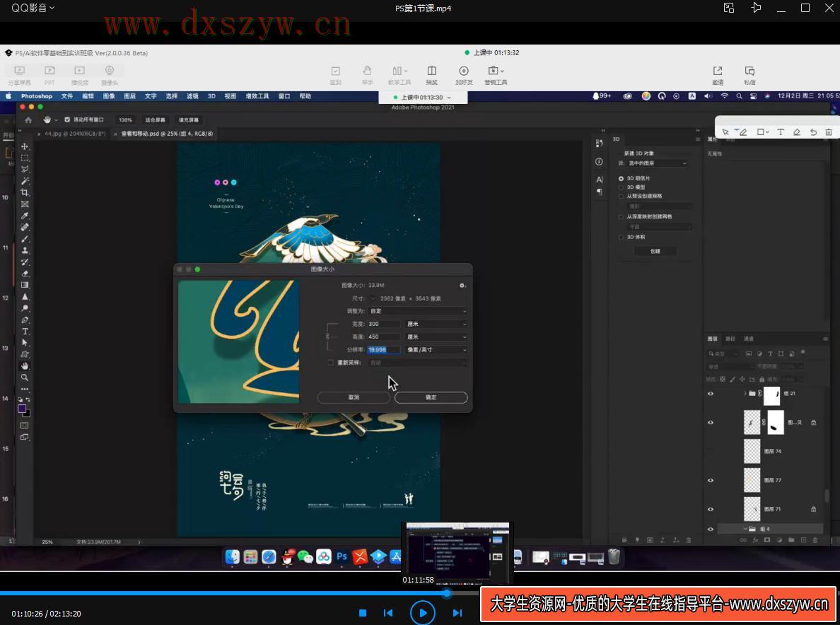Open the 窗口 menu
The image size is (840, 625).
click(284, 96)
